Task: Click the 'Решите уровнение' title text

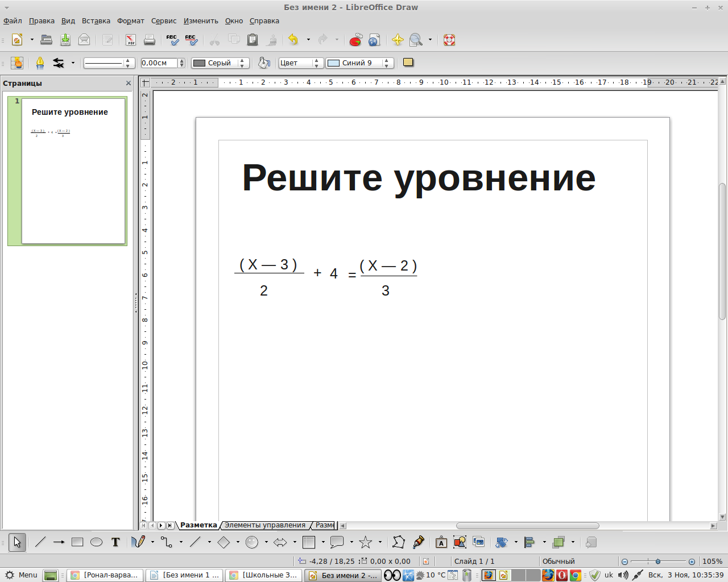Action: click(x=419, y=178)
